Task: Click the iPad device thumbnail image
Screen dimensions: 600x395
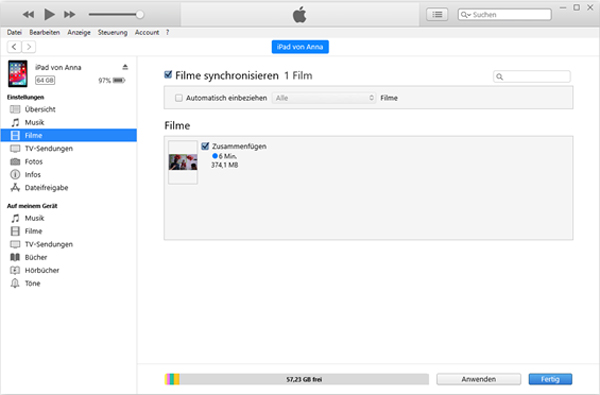Action: [x=18, y=73]
